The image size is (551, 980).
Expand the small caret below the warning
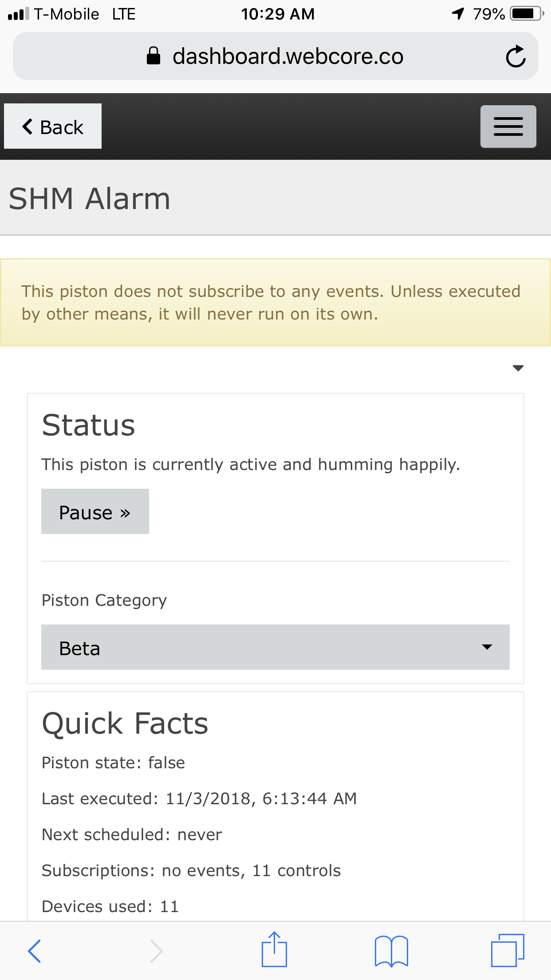(x=518, y=368)
